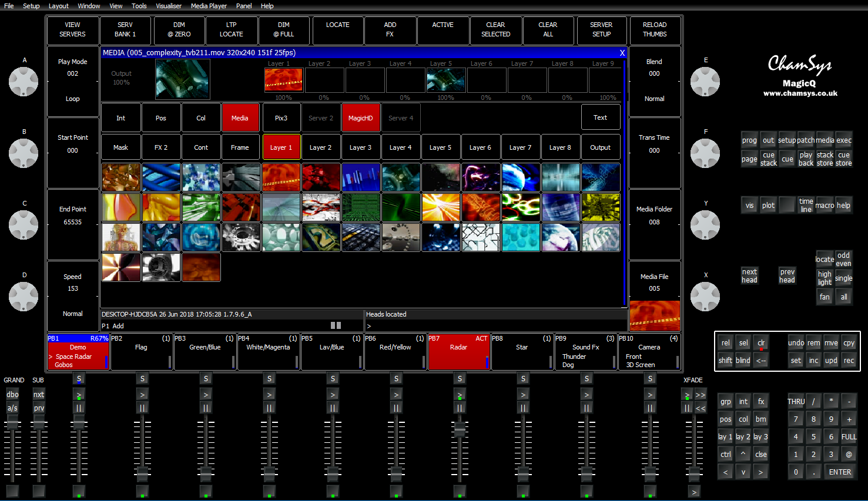Adjust the PB7 Radar playback fader
Screen dimensions: 868x501
(460, 431)
